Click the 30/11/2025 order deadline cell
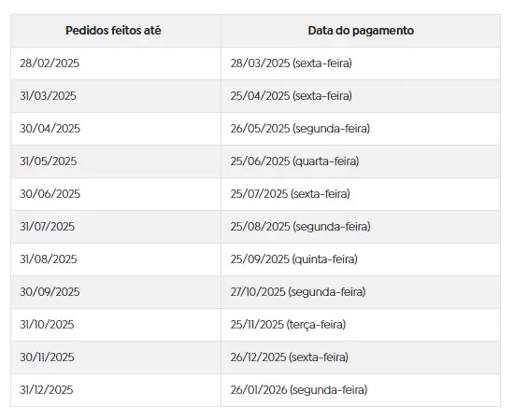The height and width of the screenshot is (420, 513). coord(116,357)
